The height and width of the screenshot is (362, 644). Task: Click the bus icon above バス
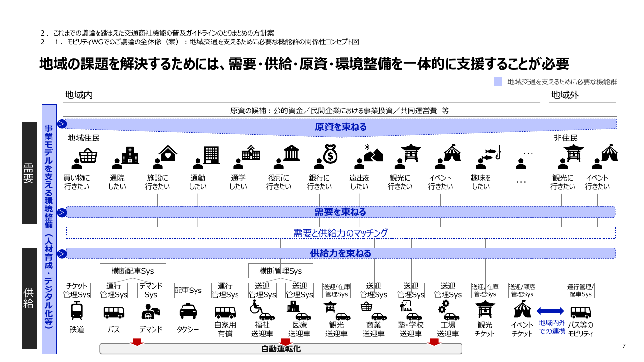click(x=113, y=313)
